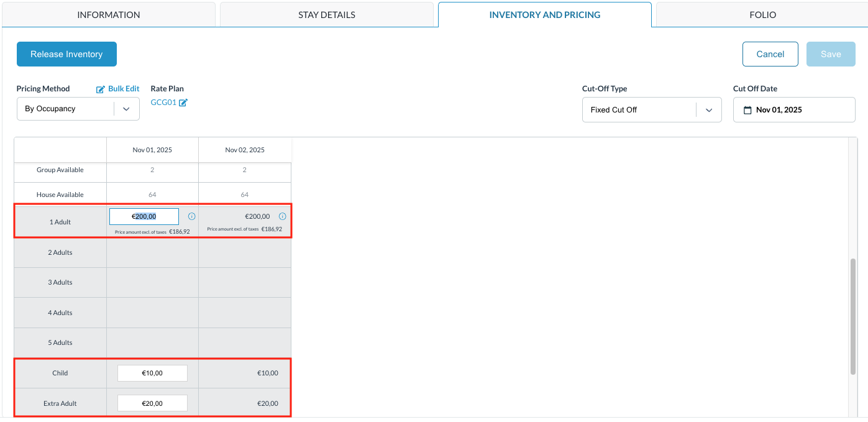
Task: Click info icon for Nov 02 1 Adult rate
Action: click(282, 216)
